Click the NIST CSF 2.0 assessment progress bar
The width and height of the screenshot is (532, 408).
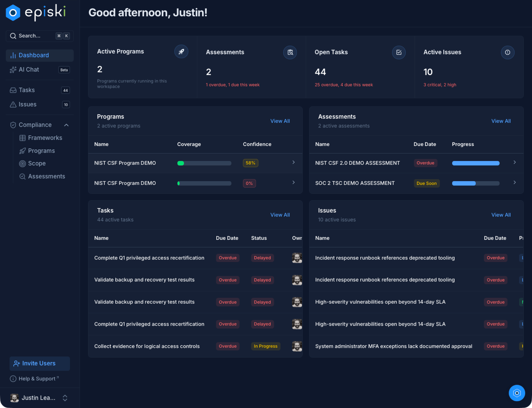pos(476,163)
